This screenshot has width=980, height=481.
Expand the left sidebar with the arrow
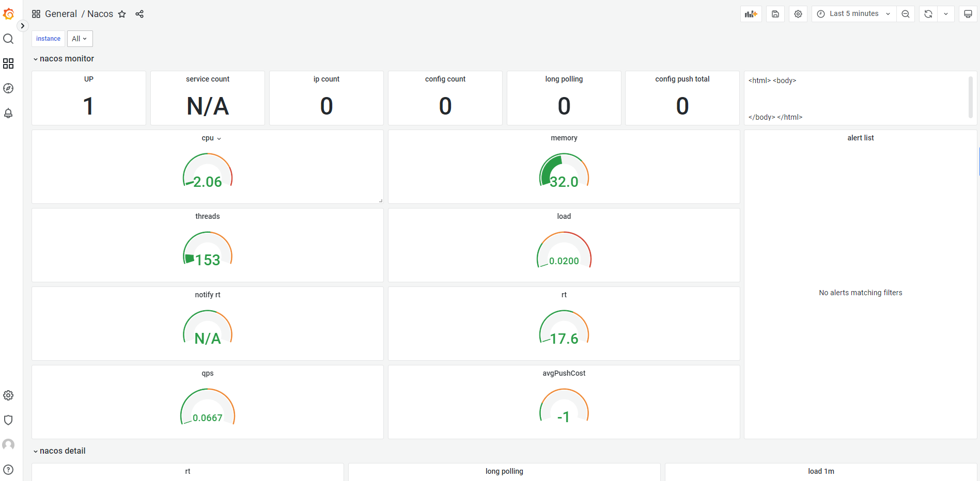pos(23,25)
